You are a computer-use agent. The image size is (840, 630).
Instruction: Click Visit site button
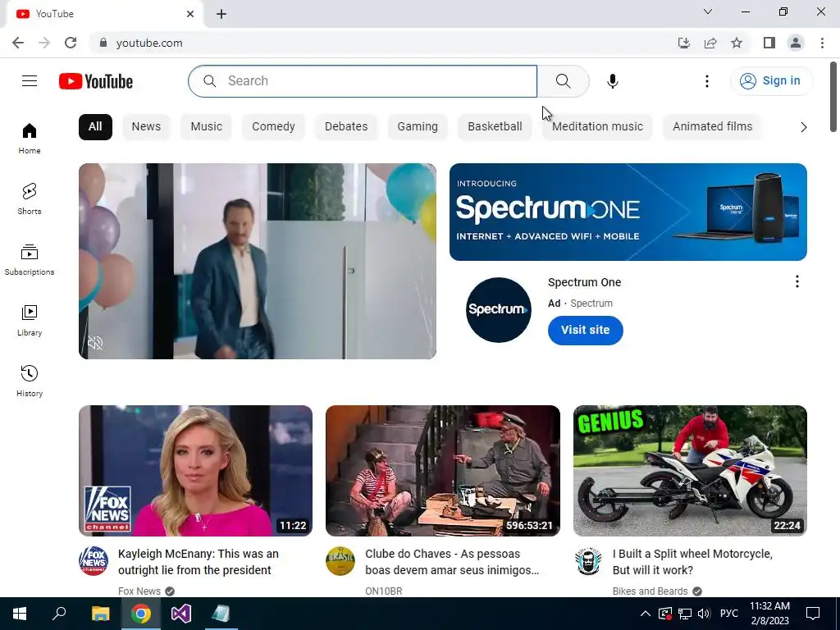click(x=586, y=330)
